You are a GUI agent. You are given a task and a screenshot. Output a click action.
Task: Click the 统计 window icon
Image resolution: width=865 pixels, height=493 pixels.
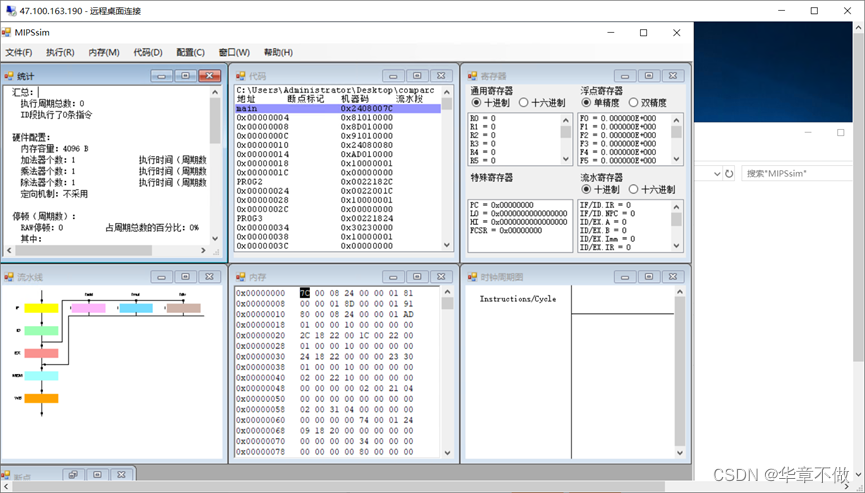(9, 76)
